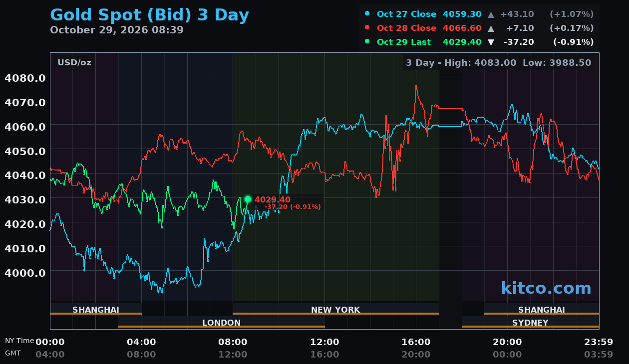The height and width of the screenshot is (364, 629).
Task: Click the 4029.40 last price in legend
Action: click(462, 42)
